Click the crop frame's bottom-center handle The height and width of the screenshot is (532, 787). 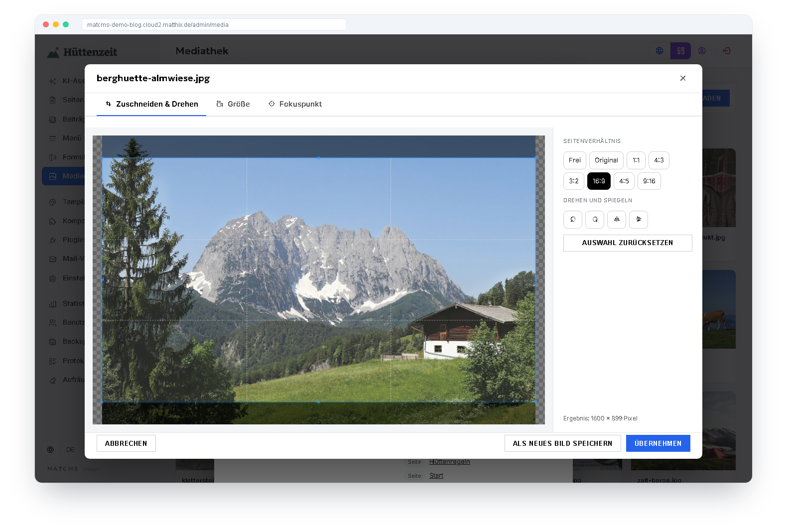pyautogui.click(x=319, y=401)
